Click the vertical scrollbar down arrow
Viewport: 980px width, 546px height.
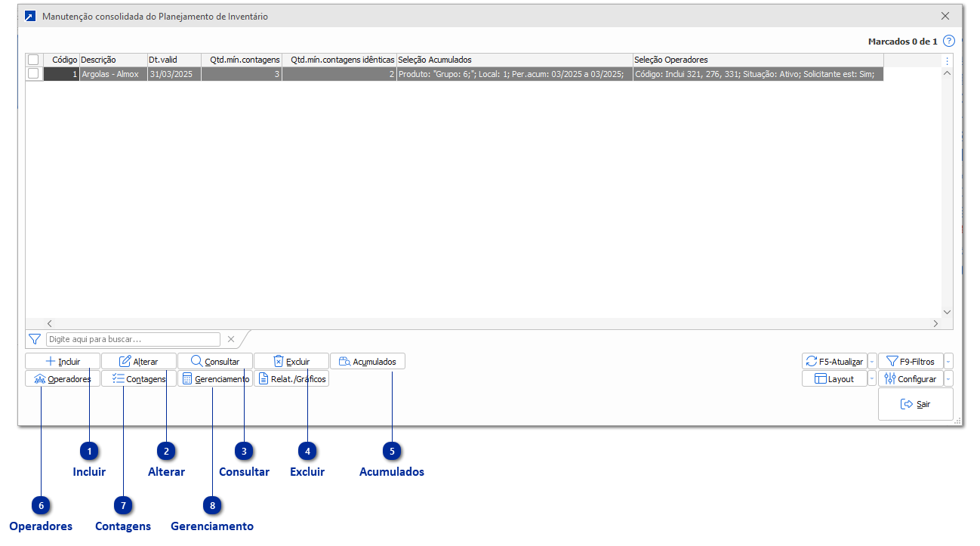(947, 311)
